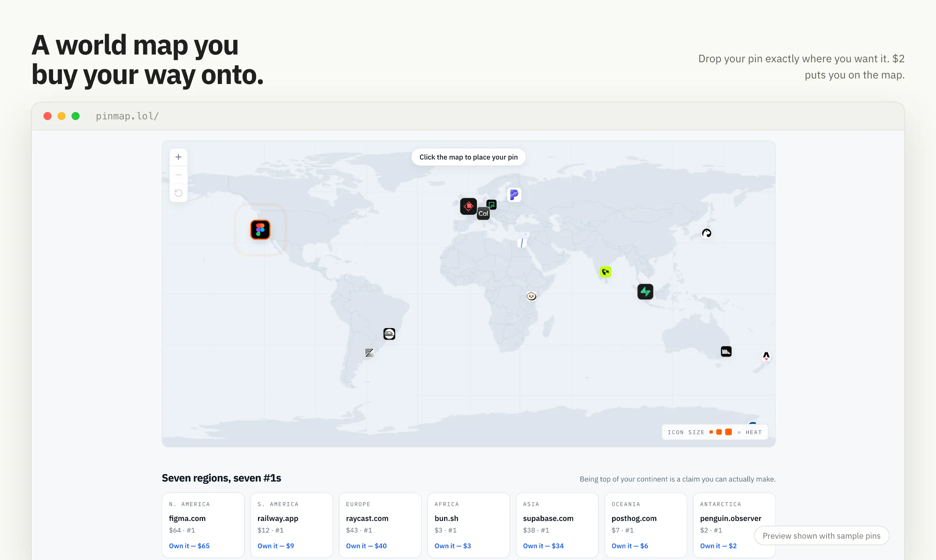Click the AFRICA region label
Image resolution: width=936 pixels, height=560 pixels.
447,504
